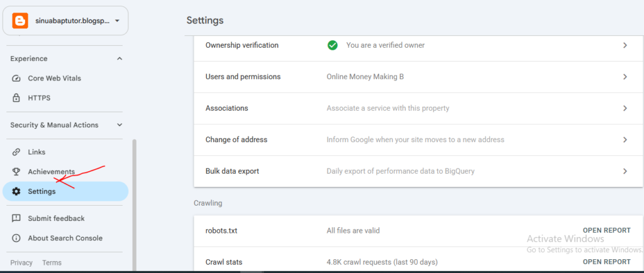The image size is (644, 273).
Task: Click the 'Inform Google when your site moves' text
Action: tap(415, 140)
